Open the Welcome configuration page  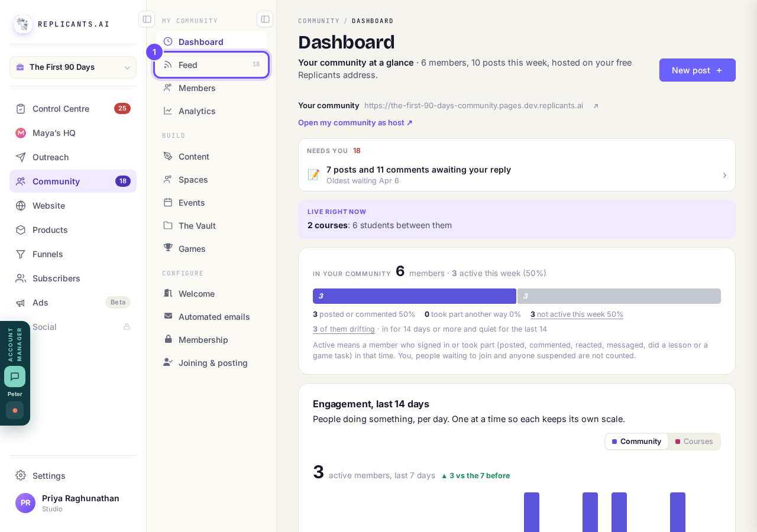coord(212,294)
